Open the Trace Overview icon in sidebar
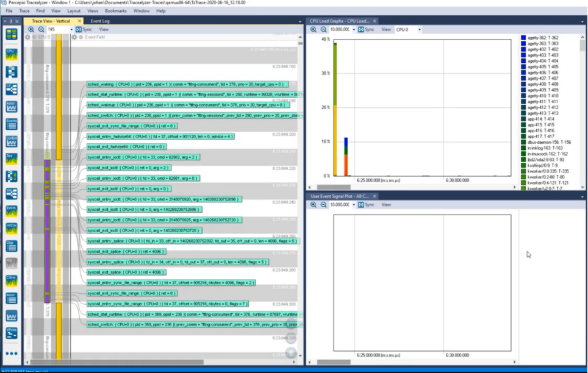588x373 pixels. 11,34
